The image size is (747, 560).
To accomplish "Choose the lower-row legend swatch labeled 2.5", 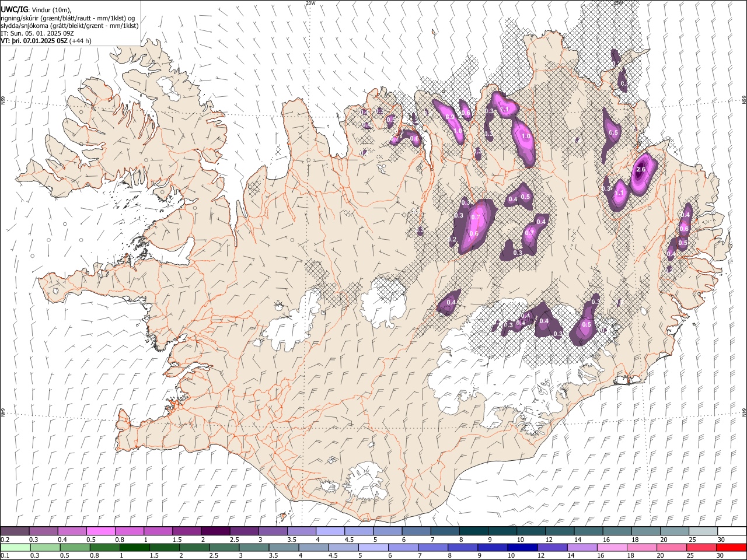I will [x=224, y=547].
